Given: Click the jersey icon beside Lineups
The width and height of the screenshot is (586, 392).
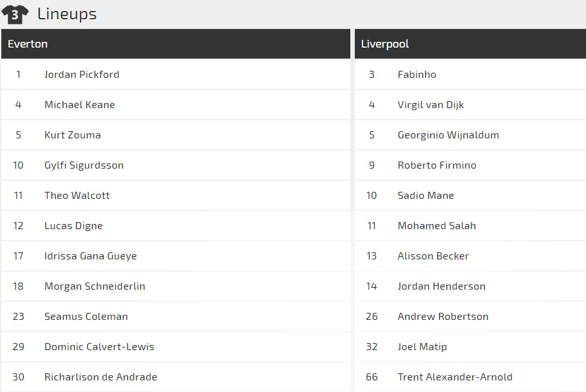Looking at the screenshot, I should click(15, 14).
